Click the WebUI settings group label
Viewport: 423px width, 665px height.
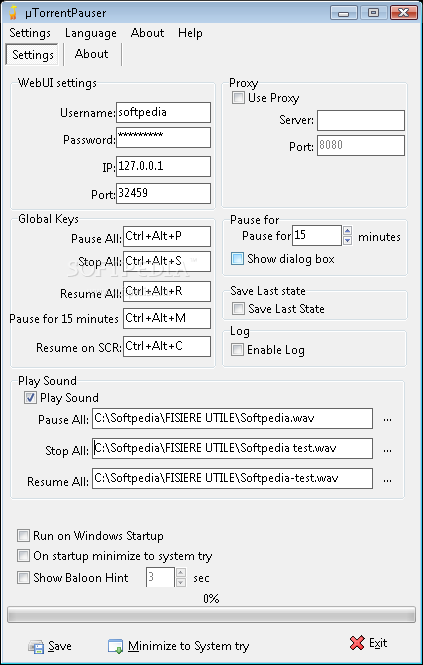tap(57, 83)
